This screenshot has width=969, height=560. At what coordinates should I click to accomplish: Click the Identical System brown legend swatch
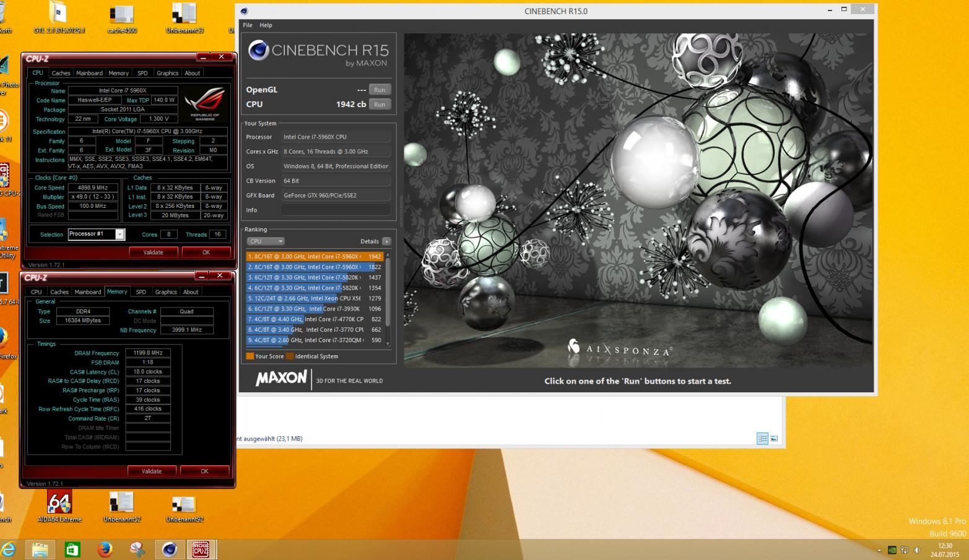point(290,356)
